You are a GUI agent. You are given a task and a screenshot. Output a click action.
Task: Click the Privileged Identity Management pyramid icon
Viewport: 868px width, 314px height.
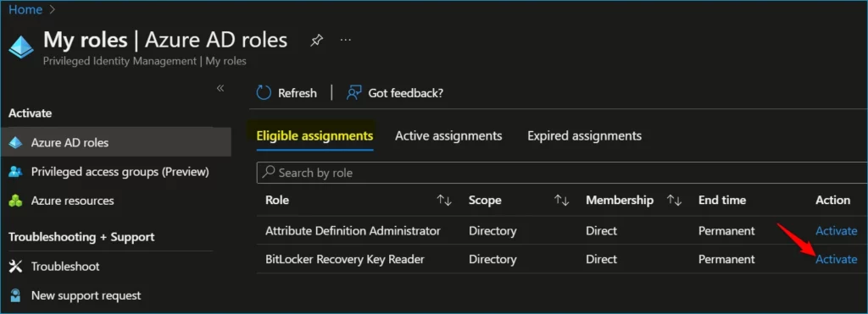tap(21, 47)
